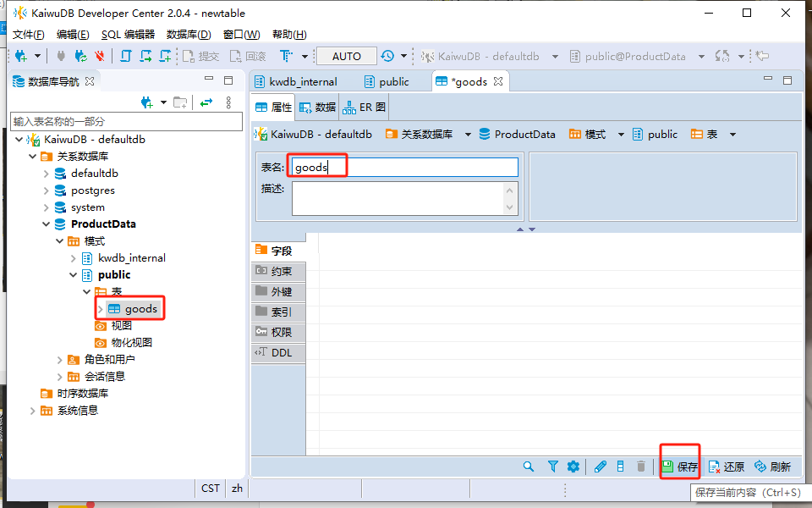The width and height of the screenshot is (812, 508).
Task: Open the active connection KaiwuDB - defaultdb dropdown arrow
Action: tap(555, 56)
